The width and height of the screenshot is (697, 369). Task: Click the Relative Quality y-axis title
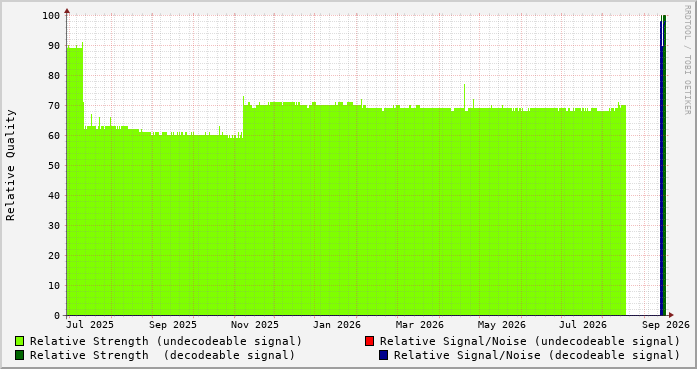click(x=11, y=165)
